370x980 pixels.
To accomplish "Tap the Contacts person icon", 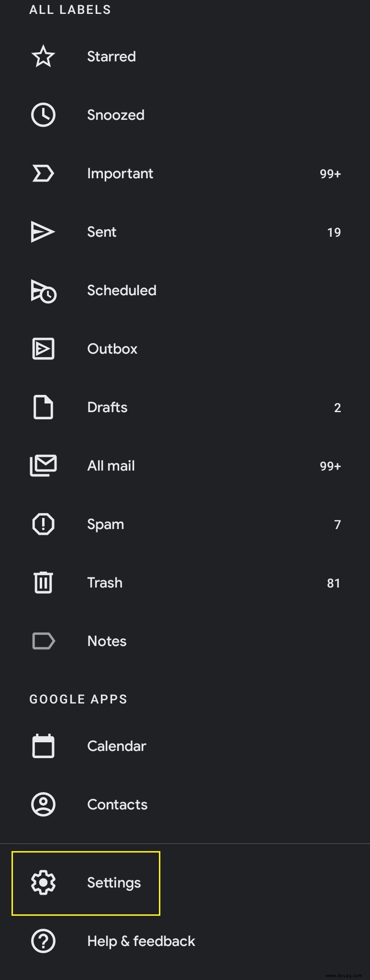I will pyautogui.click(x=43, y=805).
